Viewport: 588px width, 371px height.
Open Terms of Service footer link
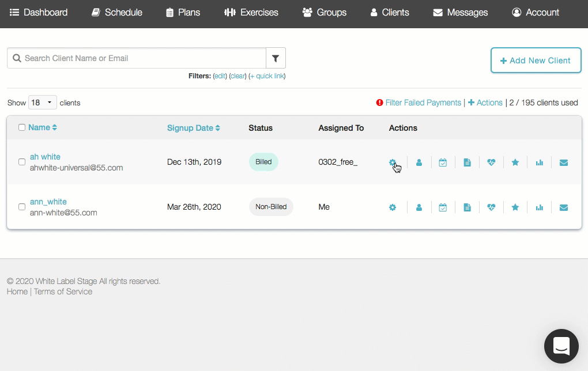point(63,291)
